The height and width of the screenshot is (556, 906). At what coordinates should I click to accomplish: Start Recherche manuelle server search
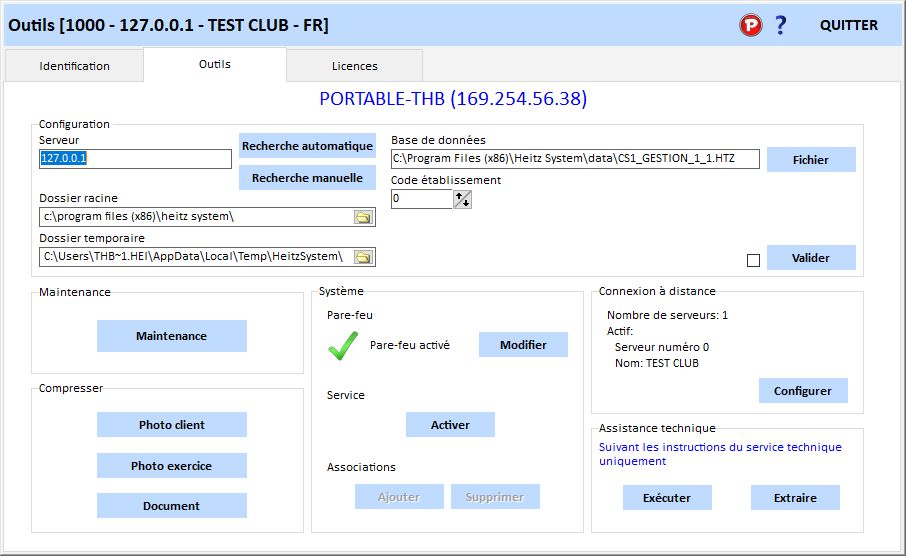[307, 178]
